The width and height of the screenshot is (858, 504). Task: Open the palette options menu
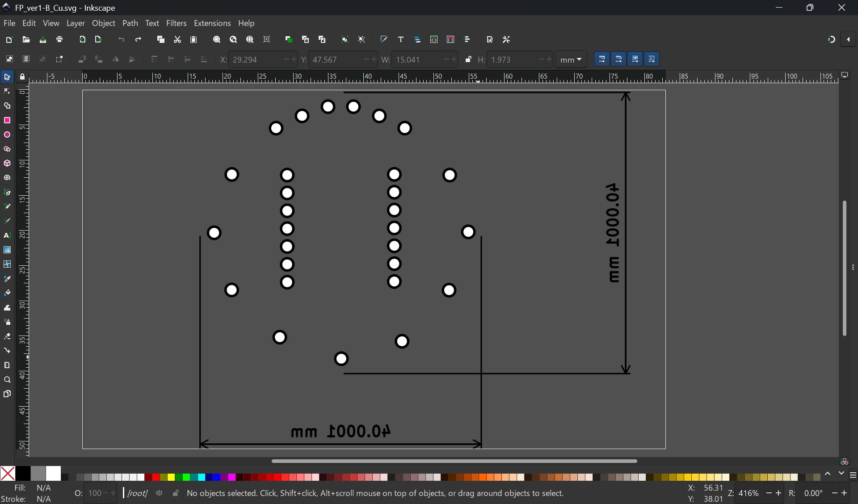point(853,475)
